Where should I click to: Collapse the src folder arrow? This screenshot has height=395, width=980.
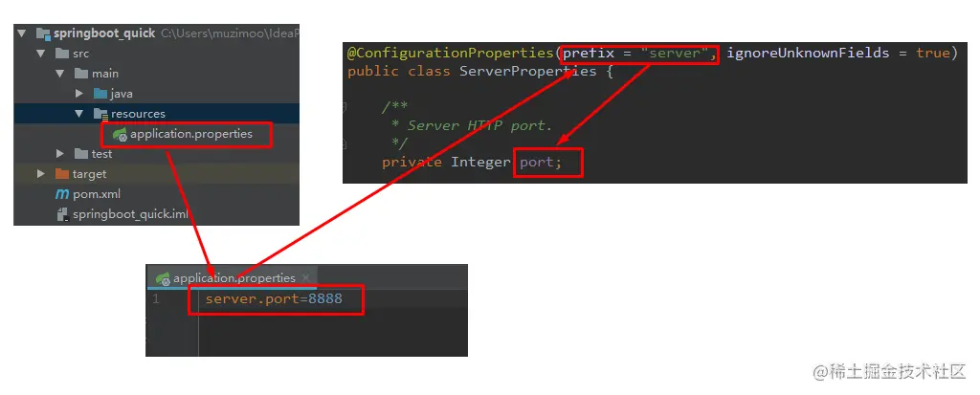click(40, 54)
